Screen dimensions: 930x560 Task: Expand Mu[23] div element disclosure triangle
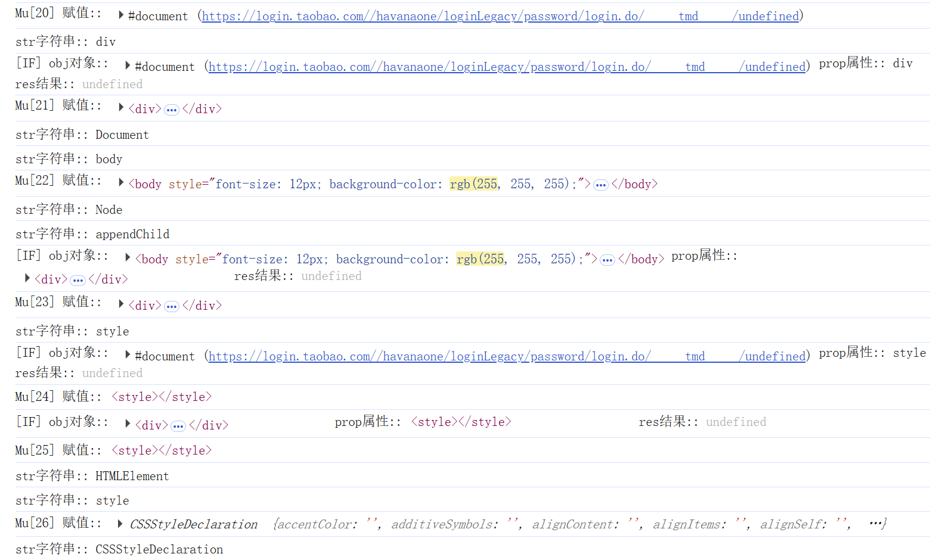click(x=121, y=304)
